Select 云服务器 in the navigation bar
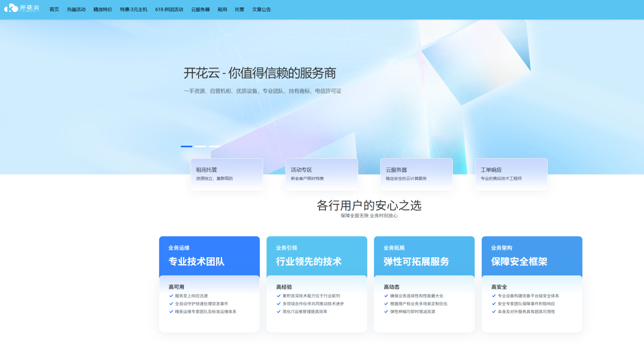This screenshot has height=347, width=644. (200, 10)
